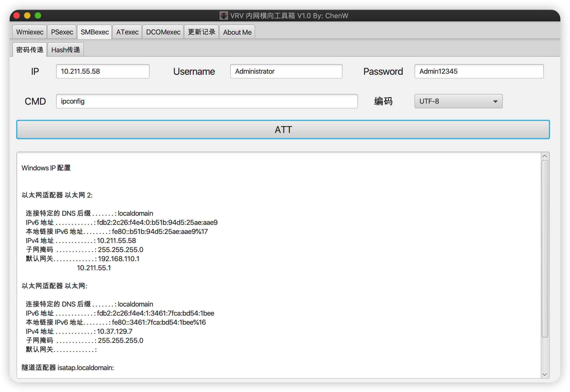Screen dimensions: 570x392
Task: Switch to the Hash传递 sub-tab
Action: tap(65, 50)
